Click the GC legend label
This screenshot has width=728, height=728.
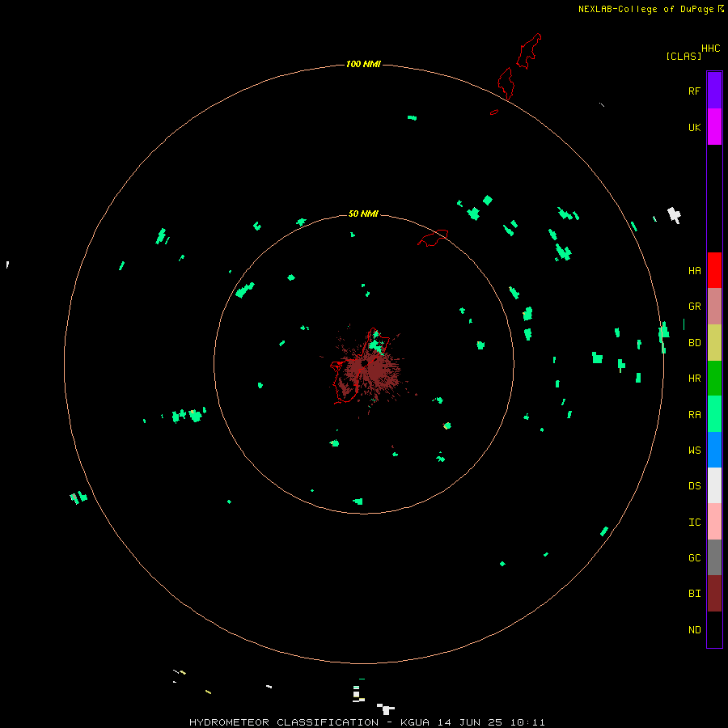[x=694, y=557]
